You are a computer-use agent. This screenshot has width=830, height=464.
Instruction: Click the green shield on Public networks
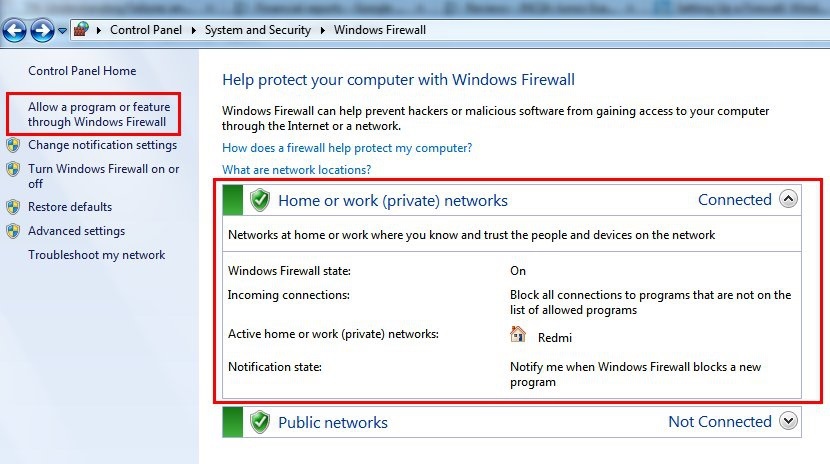pyautogui.click(x=260, y=422)
